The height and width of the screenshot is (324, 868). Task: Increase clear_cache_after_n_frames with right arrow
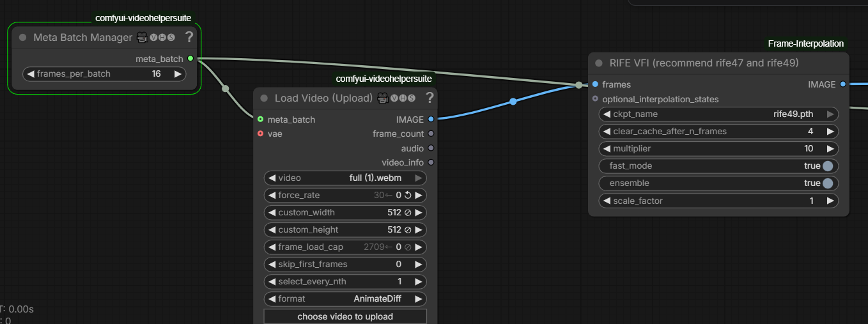point(830,132)
